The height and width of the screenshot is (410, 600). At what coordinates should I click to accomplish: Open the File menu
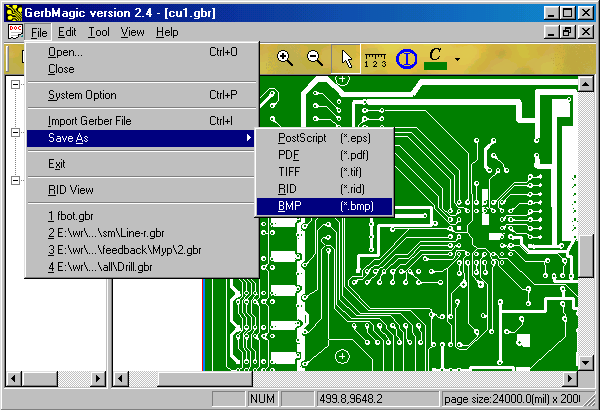[x=39, y=33]
